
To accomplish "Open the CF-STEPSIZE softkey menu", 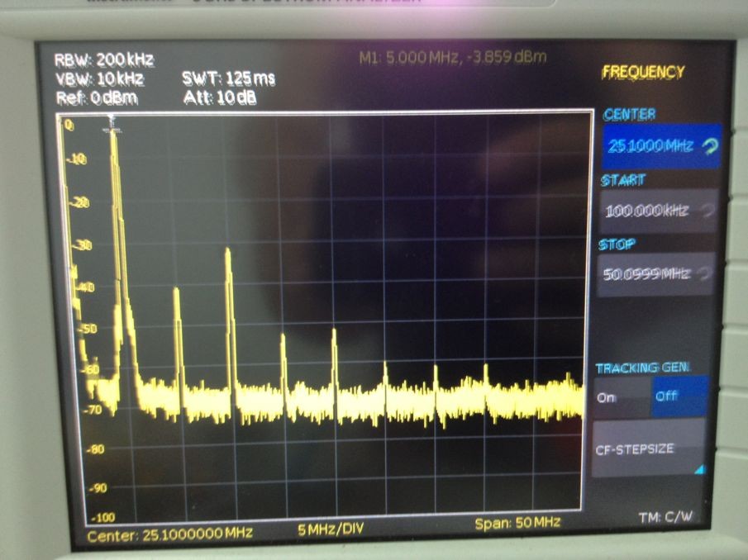I will pyautogui.click(x=648, y=448).
